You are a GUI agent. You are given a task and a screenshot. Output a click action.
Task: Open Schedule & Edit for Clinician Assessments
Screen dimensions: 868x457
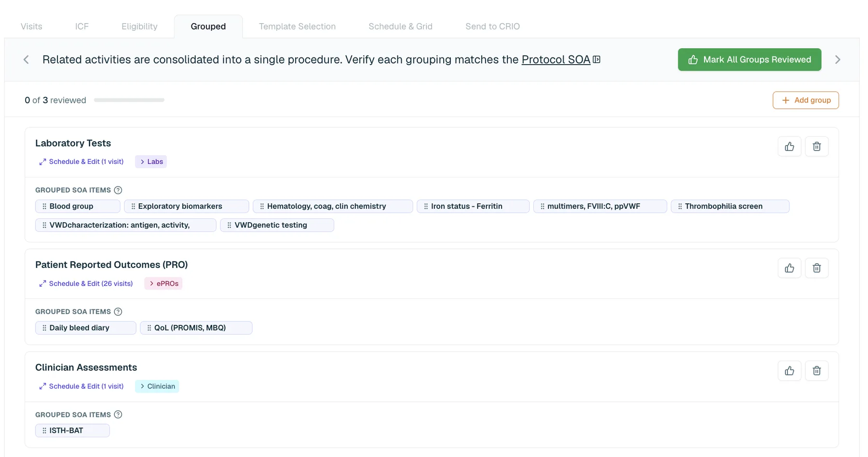coord(81,386)
